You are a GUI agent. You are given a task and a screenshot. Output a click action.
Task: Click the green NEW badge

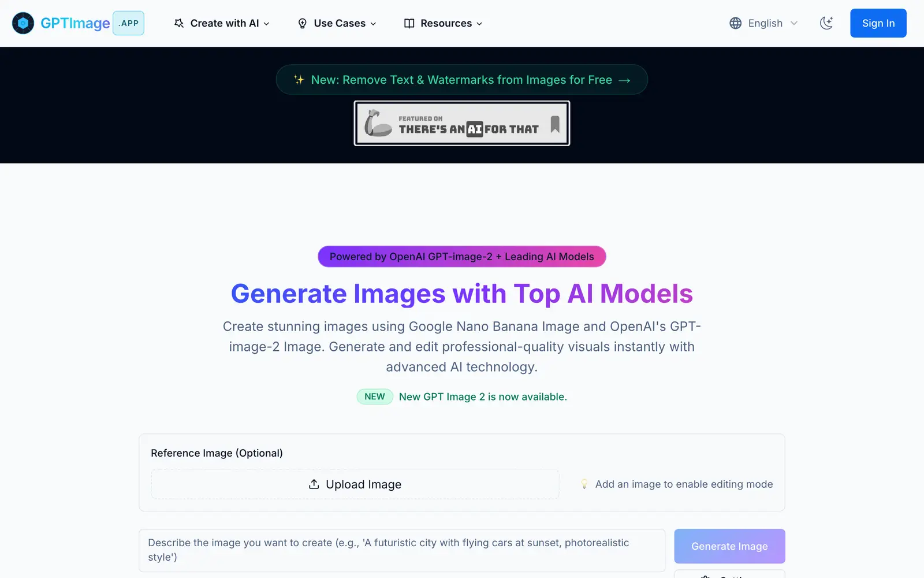pos(375,397)
